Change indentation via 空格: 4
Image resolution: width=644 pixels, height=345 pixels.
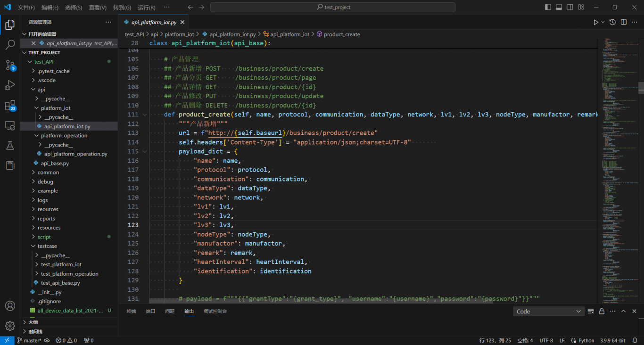[525, 340]
